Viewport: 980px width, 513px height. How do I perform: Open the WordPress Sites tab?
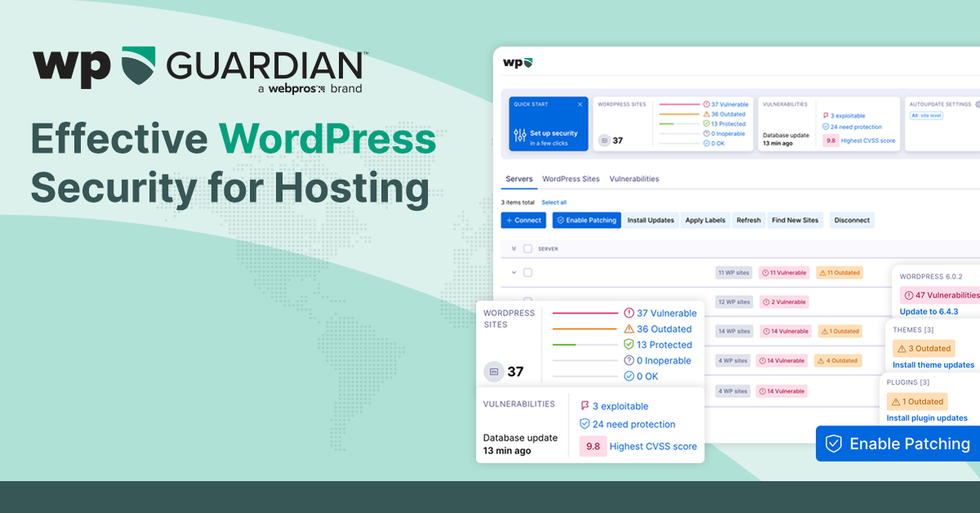[x=571, y=179]
